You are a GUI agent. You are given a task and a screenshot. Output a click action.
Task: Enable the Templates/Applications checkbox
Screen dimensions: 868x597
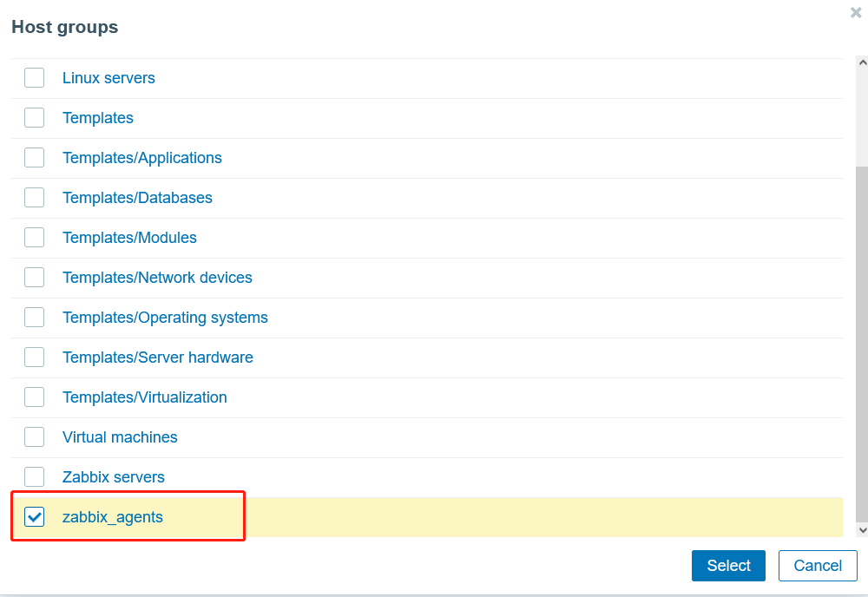34,157
